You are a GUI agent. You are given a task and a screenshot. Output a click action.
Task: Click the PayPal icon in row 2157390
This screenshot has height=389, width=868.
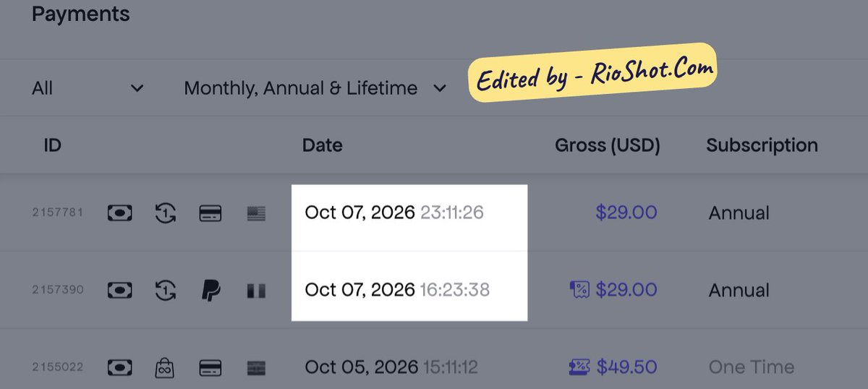[210, 291]
